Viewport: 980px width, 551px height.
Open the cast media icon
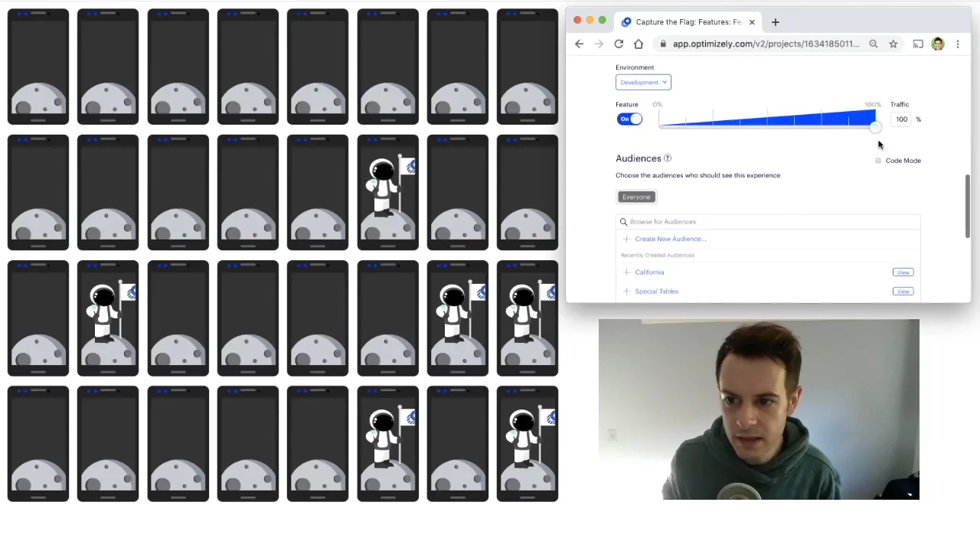pos(917,44)
